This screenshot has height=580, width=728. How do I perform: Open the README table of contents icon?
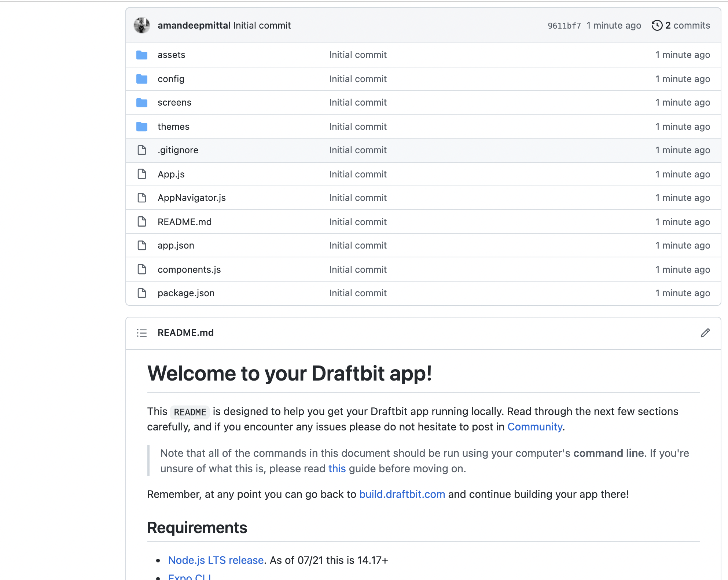tap(142, 333)
